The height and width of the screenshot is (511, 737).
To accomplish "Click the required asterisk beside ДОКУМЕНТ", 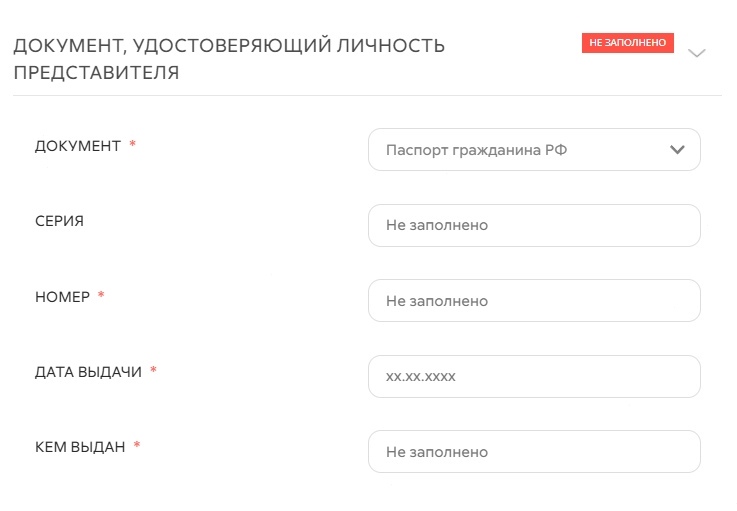I will coord(133,145).
